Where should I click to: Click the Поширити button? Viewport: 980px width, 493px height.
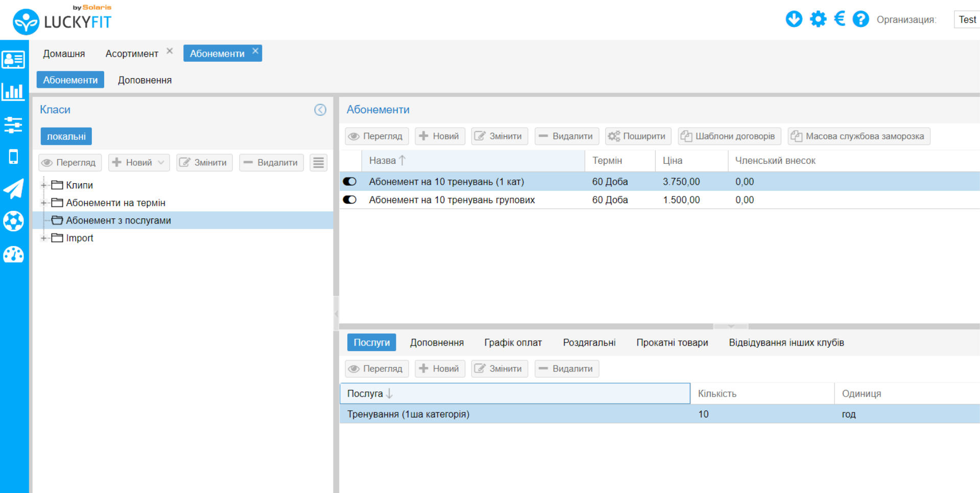click(x=638, y=136)
